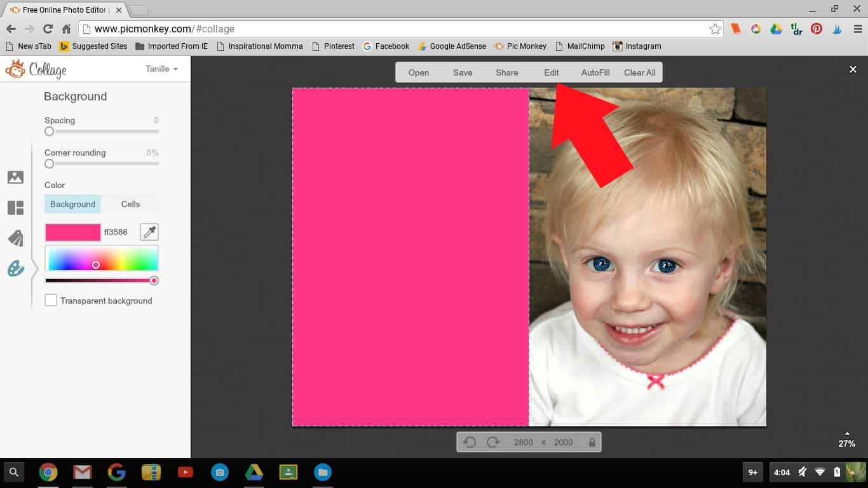
Task: Switch color target to Cells
Action: tap(130, 204)
